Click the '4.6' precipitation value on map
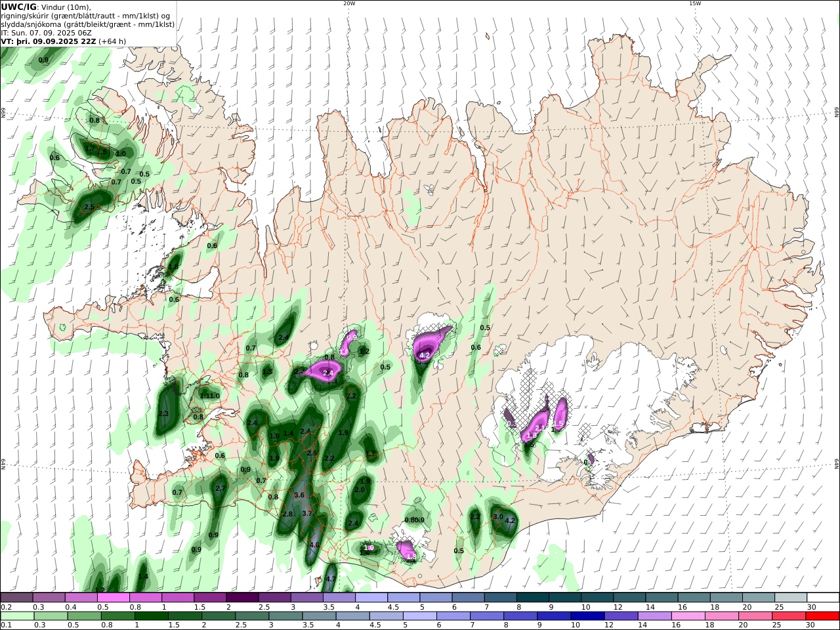840x630 pixels. coord(314,545)
